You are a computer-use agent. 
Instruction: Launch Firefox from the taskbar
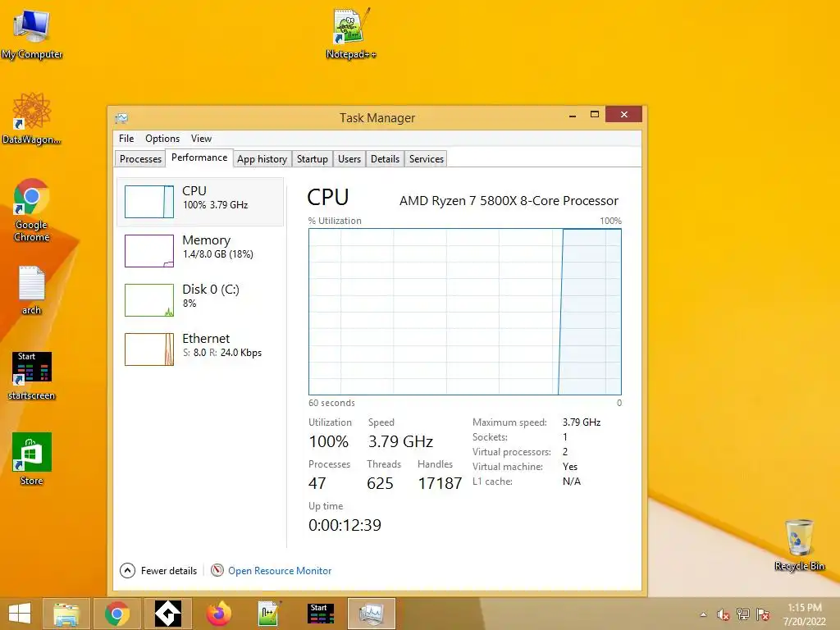tap(218, 614)
